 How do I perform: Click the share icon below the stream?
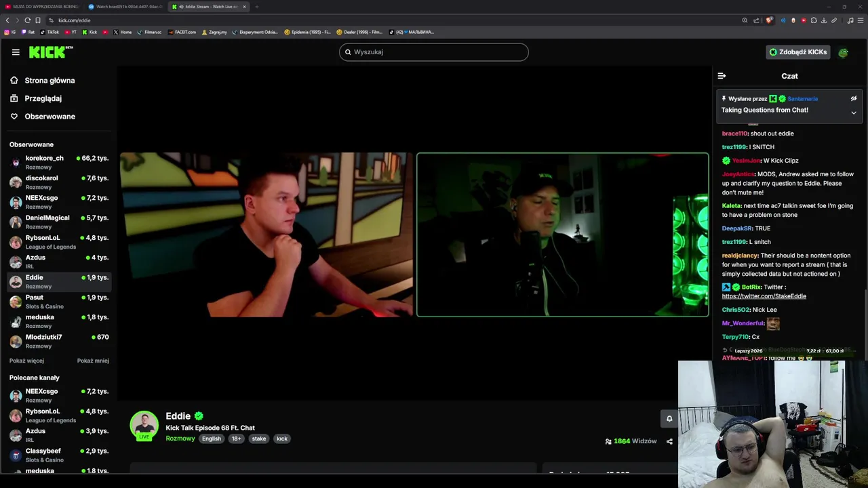coord(669,441)
